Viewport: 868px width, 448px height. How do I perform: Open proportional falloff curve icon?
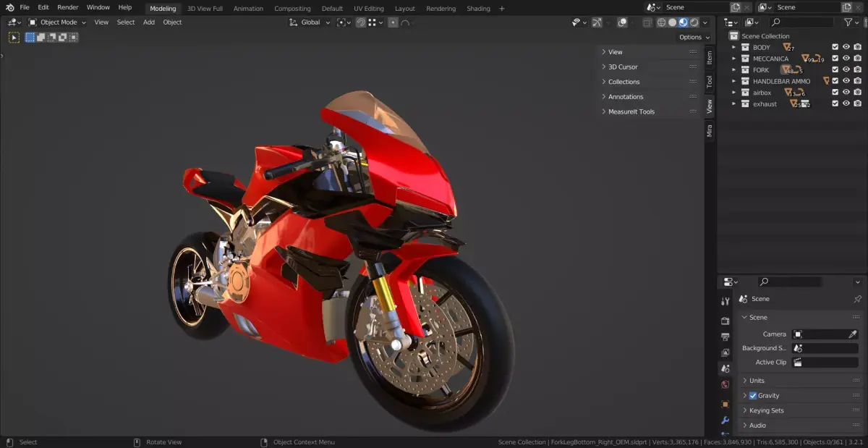tap(405, 22)
